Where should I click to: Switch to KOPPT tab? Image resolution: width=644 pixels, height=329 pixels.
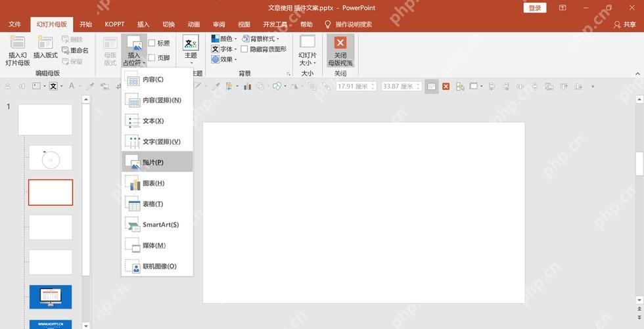[x=114, y=24]
